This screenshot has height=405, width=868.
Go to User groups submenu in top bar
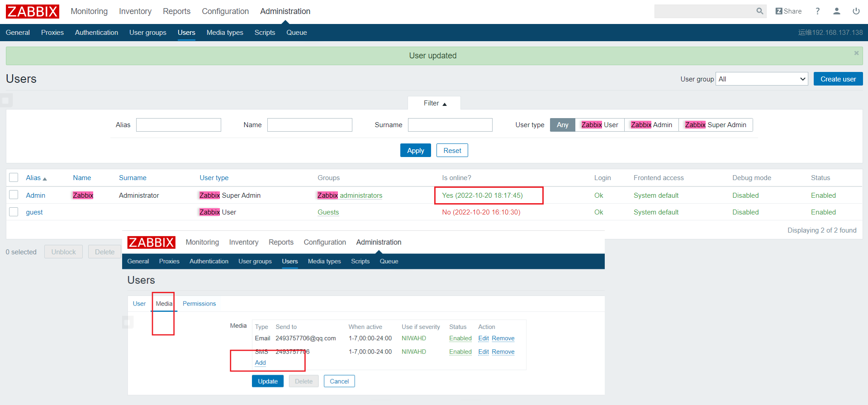click(x=148, y=33)
